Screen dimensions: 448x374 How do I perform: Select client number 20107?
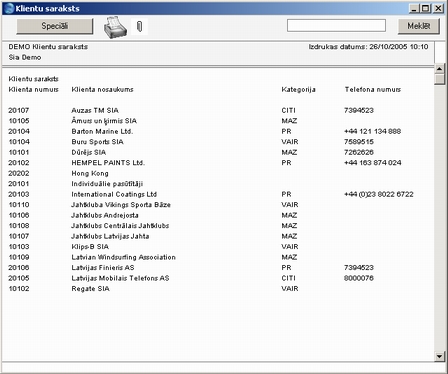click(19, 110)
